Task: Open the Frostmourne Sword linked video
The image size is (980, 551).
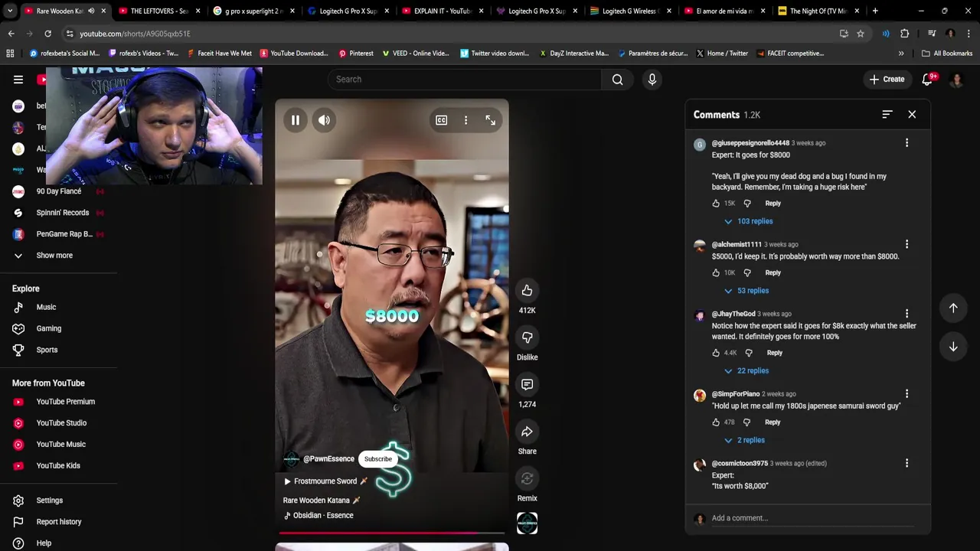Action: [x=325, y=481]
